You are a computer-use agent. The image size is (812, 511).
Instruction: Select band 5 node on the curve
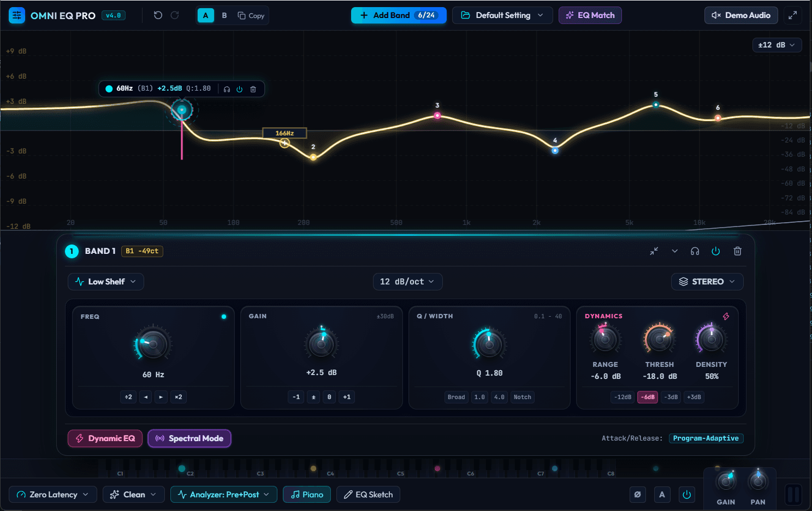[x=656, y=105]
